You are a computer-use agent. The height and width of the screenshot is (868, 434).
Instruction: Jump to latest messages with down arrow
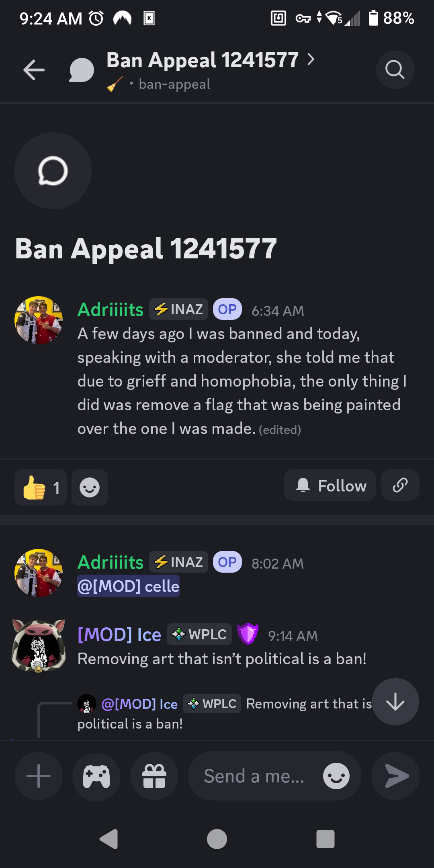[x=395, y=702]
